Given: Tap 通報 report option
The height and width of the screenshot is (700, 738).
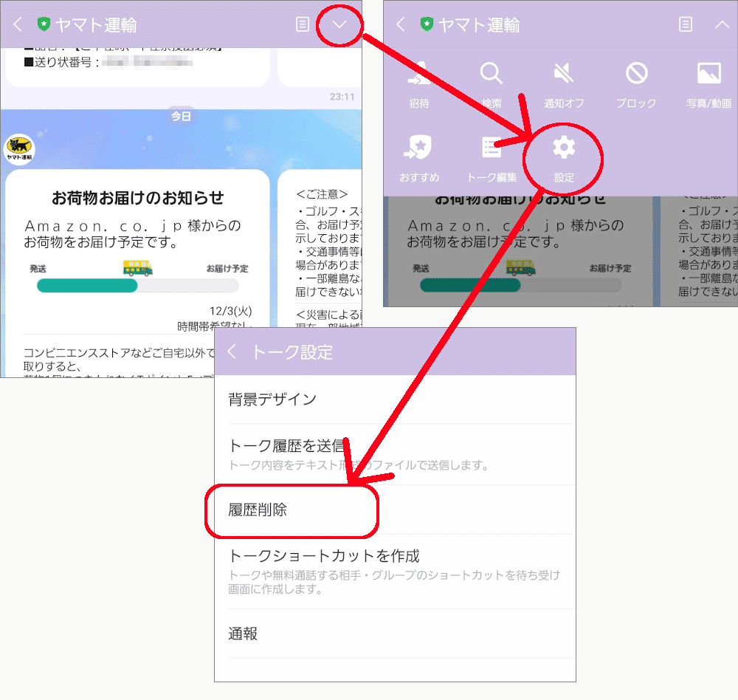Looking at the screenshot, I should (x=395, y=634).
